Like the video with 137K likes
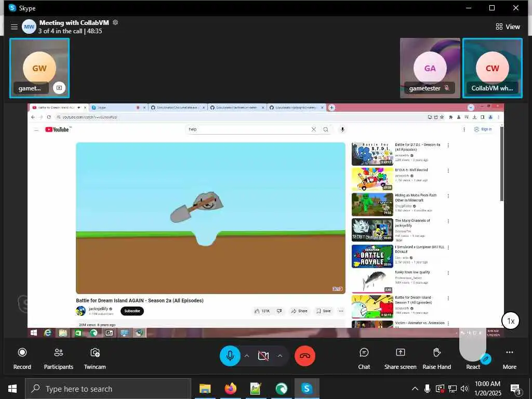 pos(262,311)
